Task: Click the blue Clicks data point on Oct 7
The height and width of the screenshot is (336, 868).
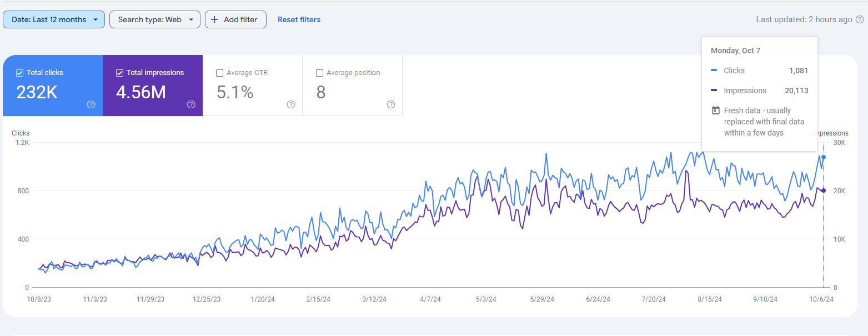Action: pos(823,157)
